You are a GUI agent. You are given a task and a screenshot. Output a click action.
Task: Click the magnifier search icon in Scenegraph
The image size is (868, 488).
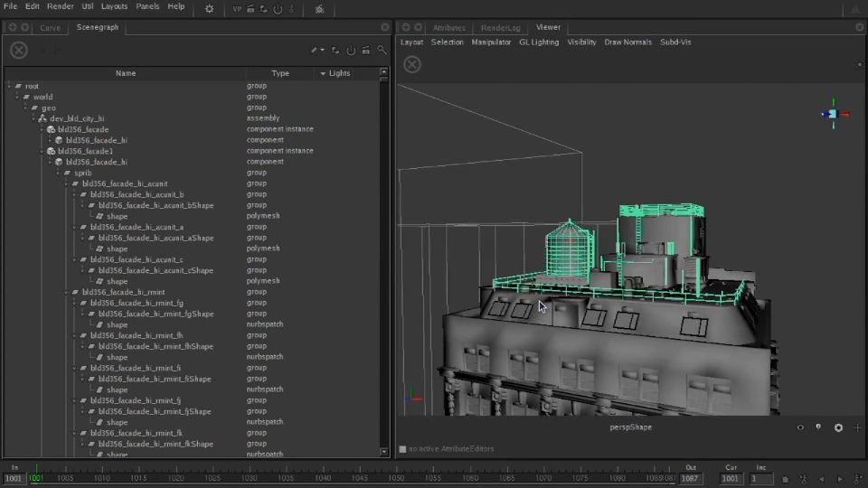(382, 51)
